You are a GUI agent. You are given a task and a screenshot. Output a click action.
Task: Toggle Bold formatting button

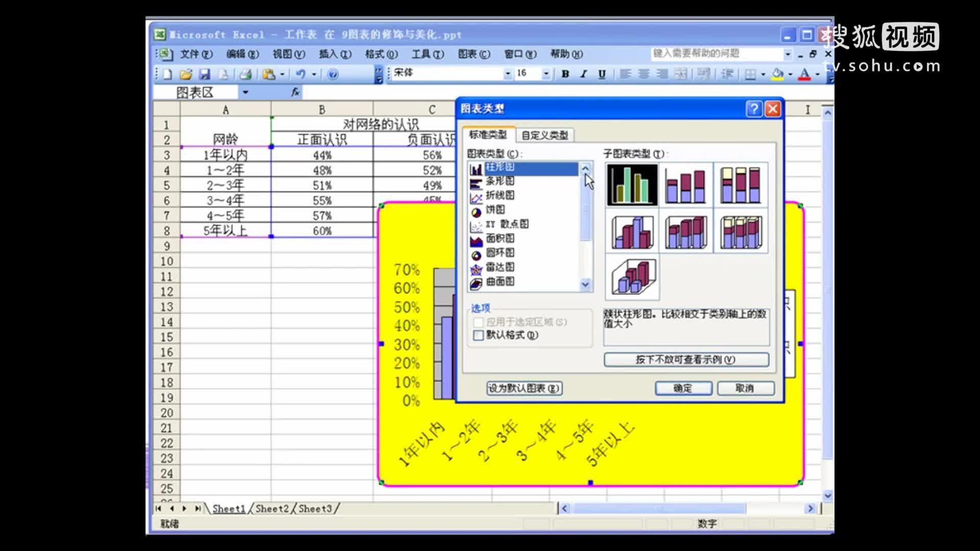565,74
